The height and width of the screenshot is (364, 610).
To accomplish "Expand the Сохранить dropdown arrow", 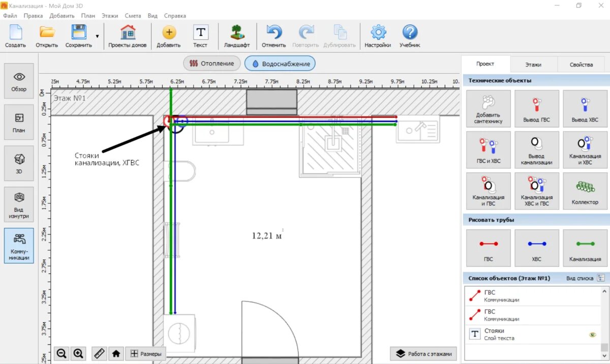I will [x=97, y=37].
